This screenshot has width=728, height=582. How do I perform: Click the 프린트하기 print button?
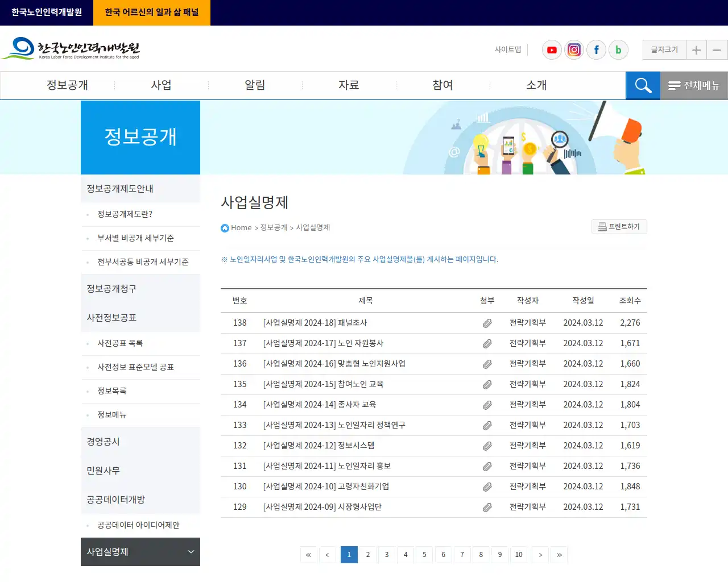click(x=619, y=227)
